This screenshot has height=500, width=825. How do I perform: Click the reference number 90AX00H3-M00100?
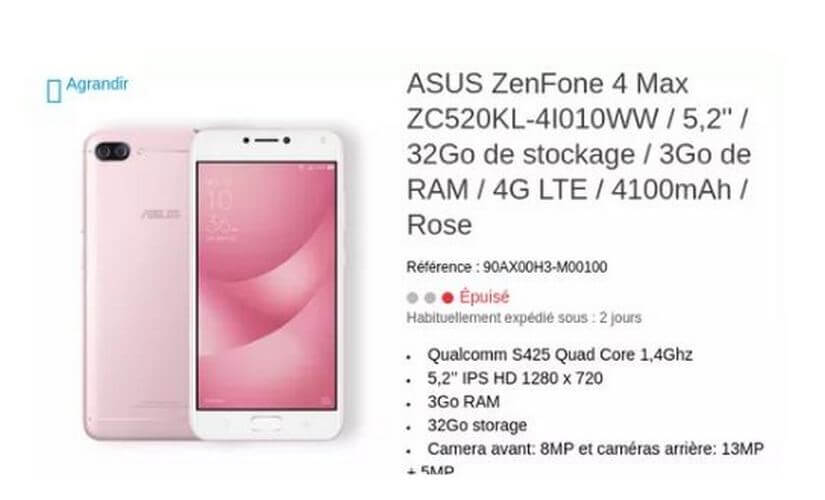545,267
